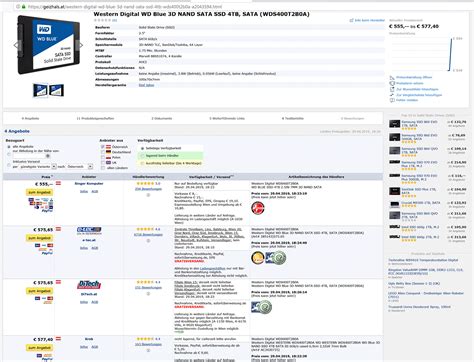Expand rating info icon under e-tec reviews

(148, 240)
